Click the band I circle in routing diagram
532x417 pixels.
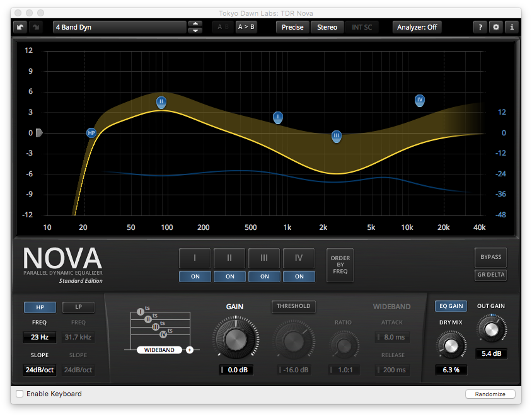[x=141, y=312]
